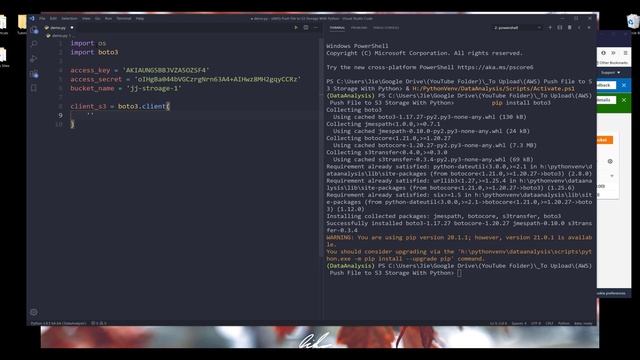Click the access_secret assignment line

tap(186, 79)
